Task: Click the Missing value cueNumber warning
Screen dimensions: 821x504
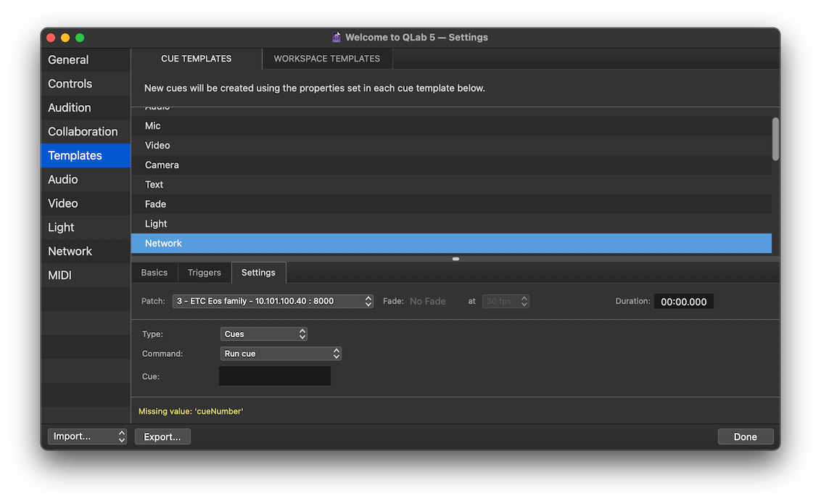Action: (191, 411)
